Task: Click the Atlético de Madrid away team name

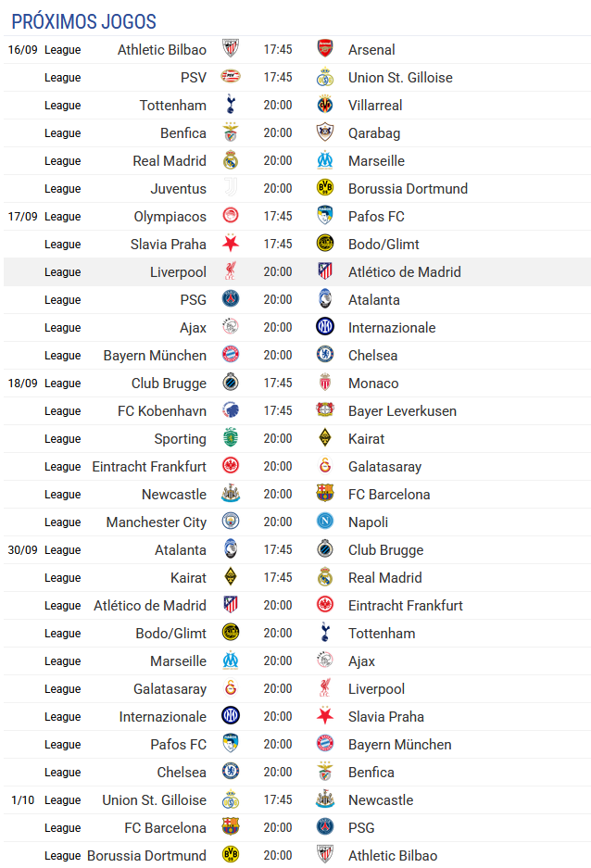Action: coord(405,272)
